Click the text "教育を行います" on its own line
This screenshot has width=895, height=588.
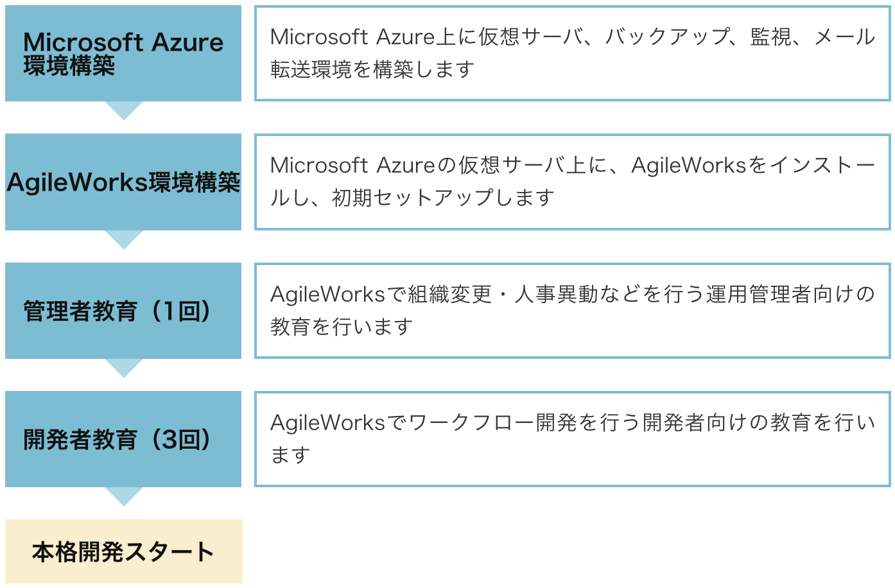click(x=341, y=327)
